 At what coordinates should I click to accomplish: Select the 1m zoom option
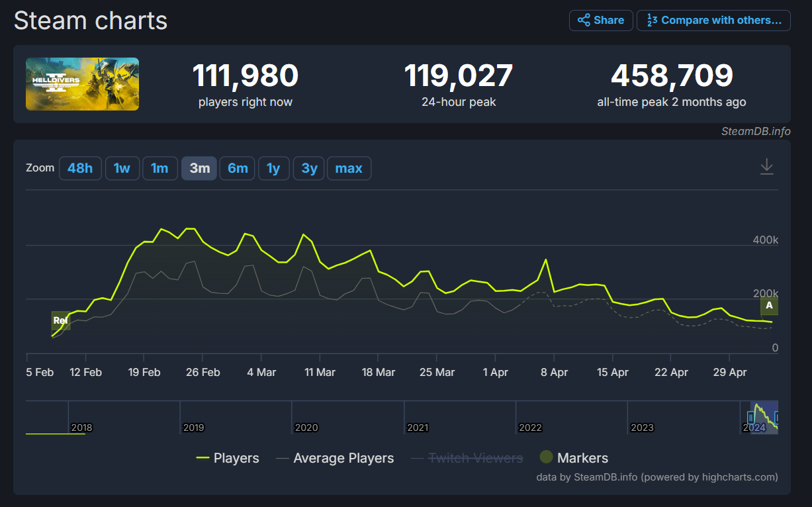[x=159, y=168]
